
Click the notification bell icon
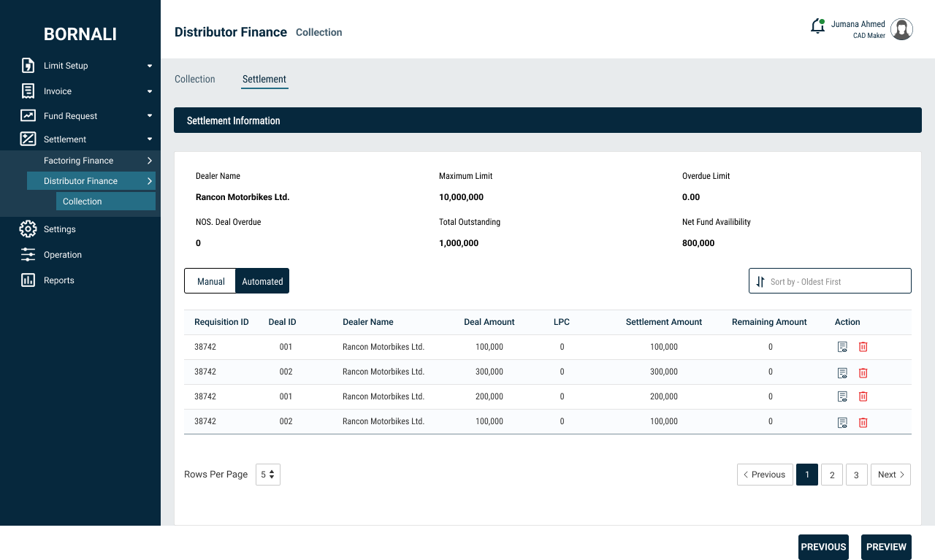coord(817,26)
